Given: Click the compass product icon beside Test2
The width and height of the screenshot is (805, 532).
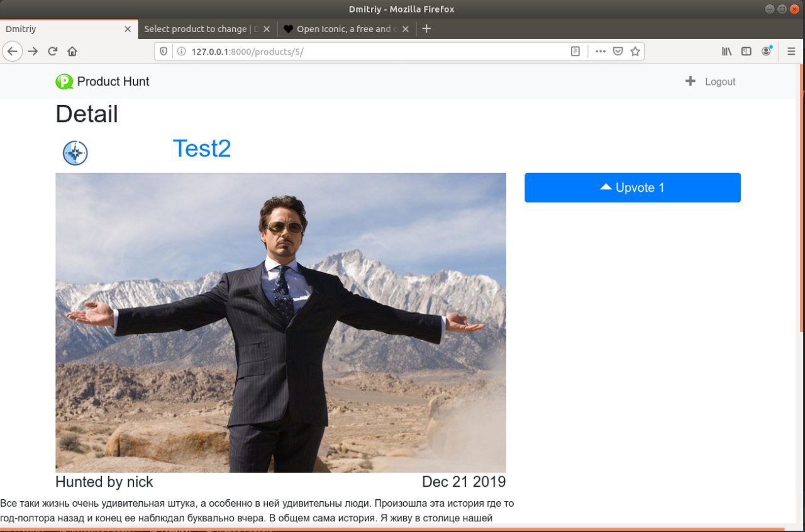Looking at the screenshot, I should click(x=75, y=153).
